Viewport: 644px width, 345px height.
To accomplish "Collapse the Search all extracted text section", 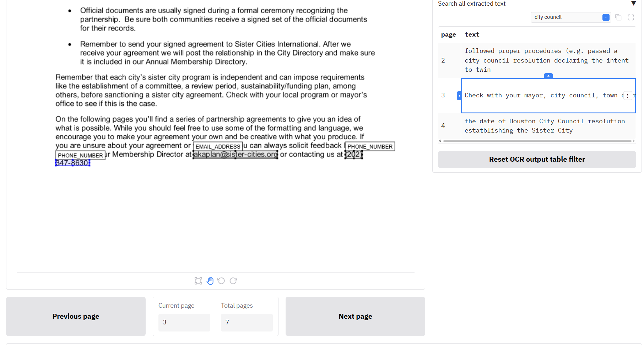I will tap(633, 4).
